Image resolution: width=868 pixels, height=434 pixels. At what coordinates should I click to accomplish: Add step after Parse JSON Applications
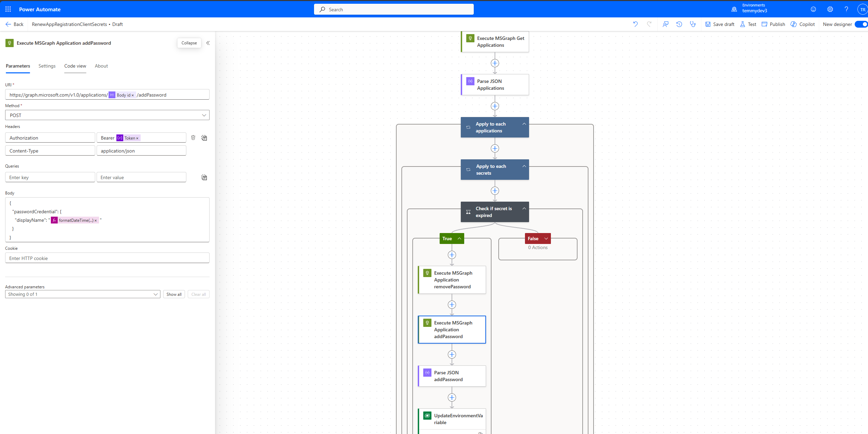[x=495, y=106]
